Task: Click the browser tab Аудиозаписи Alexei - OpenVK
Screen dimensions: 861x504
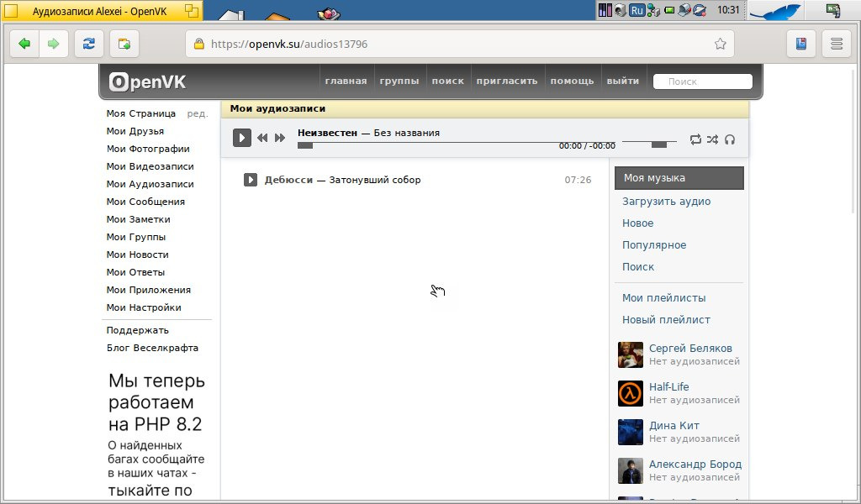Action: (x=102, y=10)
